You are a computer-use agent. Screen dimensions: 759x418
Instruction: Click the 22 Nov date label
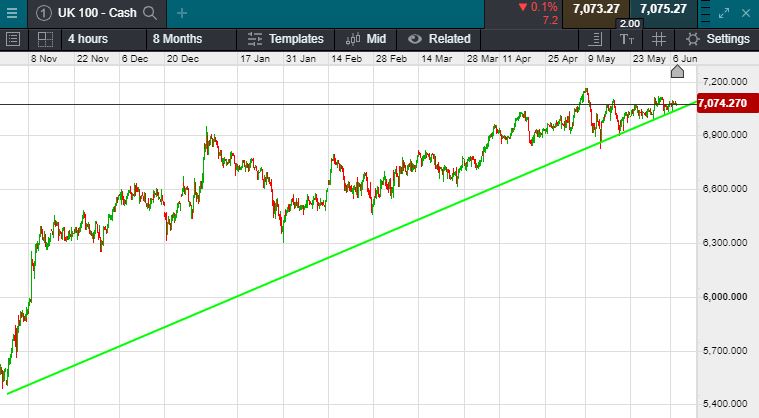pos(92,59)
